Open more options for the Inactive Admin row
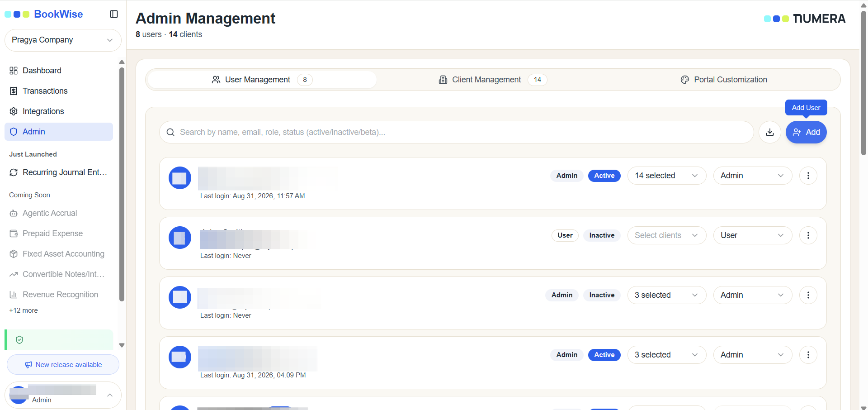The height and width of the screenshot is (410, 868). point(808,295)
